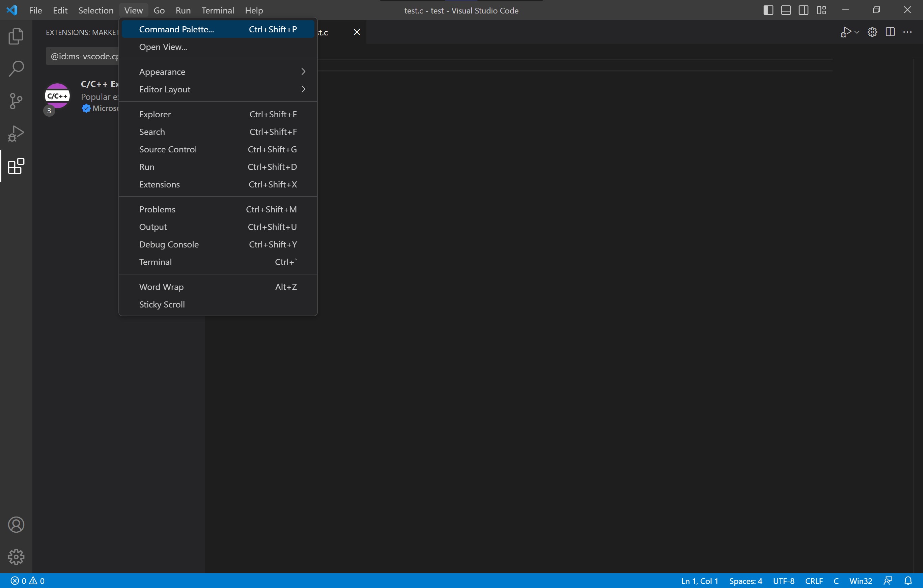Click the Split Editor Right icon
The image size is (923, 588).
point(890,32)
